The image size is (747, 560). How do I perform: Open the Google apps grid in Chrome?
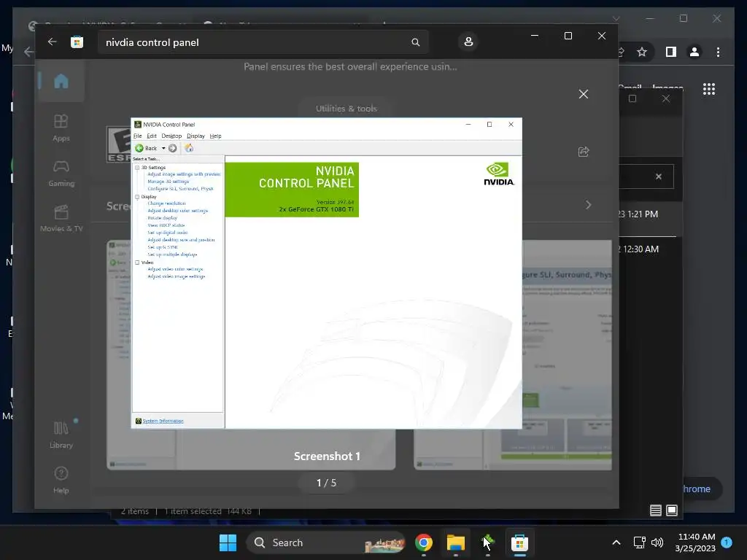[709, 89]
